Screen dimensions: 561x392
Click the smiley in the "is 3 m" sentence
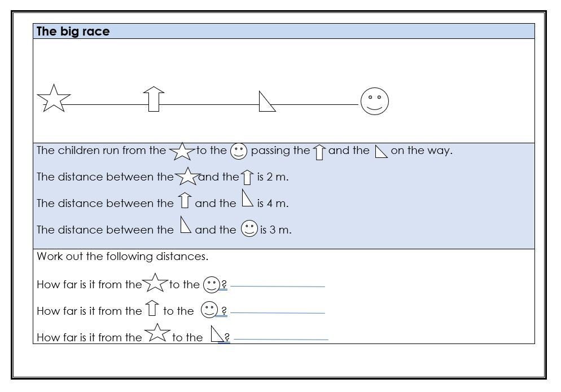point(249,229)
